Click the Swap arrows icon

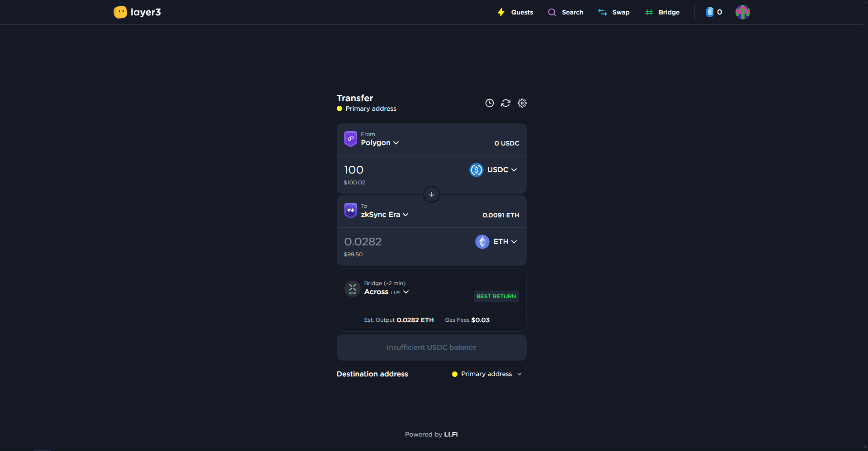603,12
